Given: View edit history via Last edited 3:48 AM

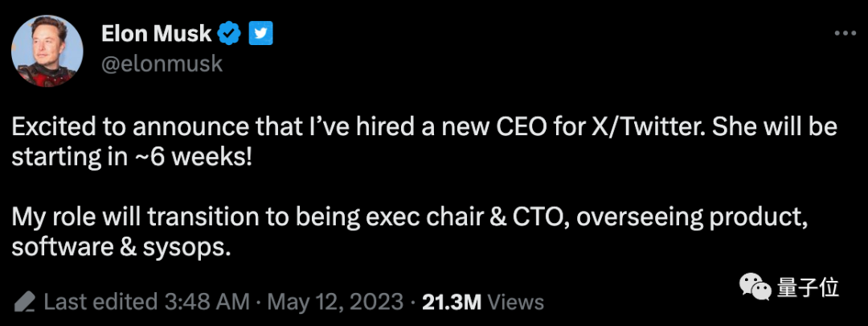Looking at the screenshot, I should point(146,303).
